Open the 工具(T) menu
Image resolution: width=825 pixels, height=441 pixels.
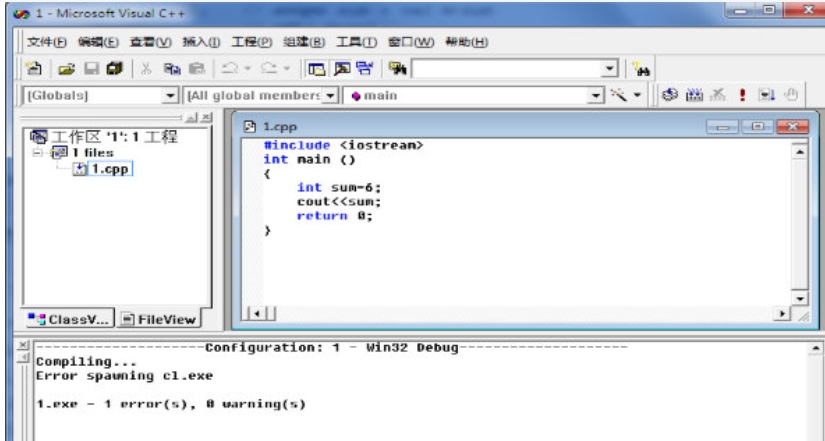click(357, 42)
